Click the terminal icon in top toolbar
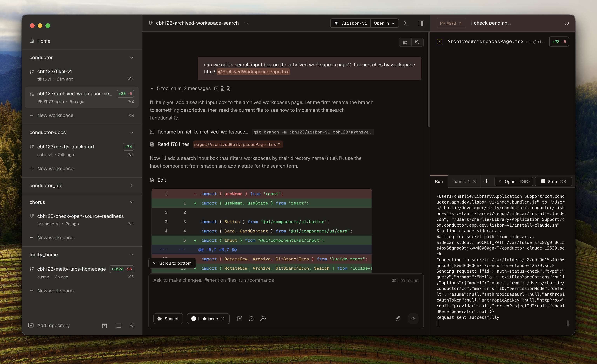The height and width of the screenshot is (364, 597). [406, 23]
